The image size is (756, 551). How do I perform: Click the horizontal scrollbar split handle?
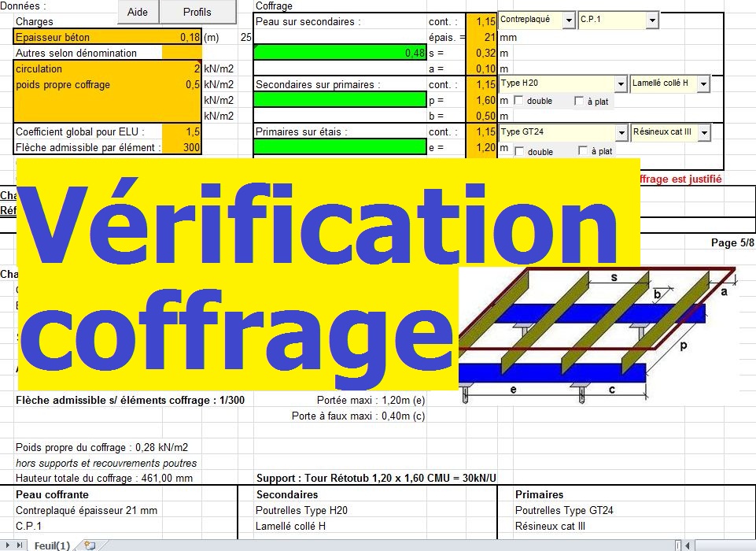(x=677, y=545)
